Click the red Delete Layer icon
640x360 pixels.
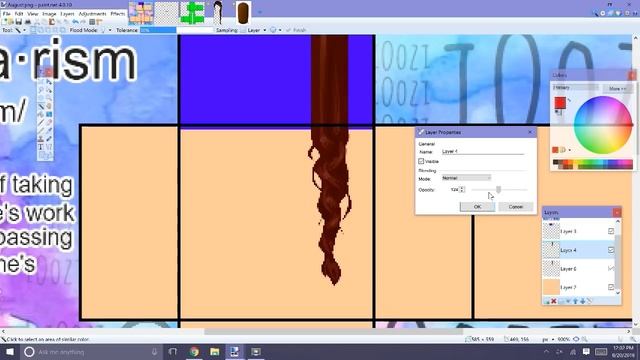[x=553, y=301]
